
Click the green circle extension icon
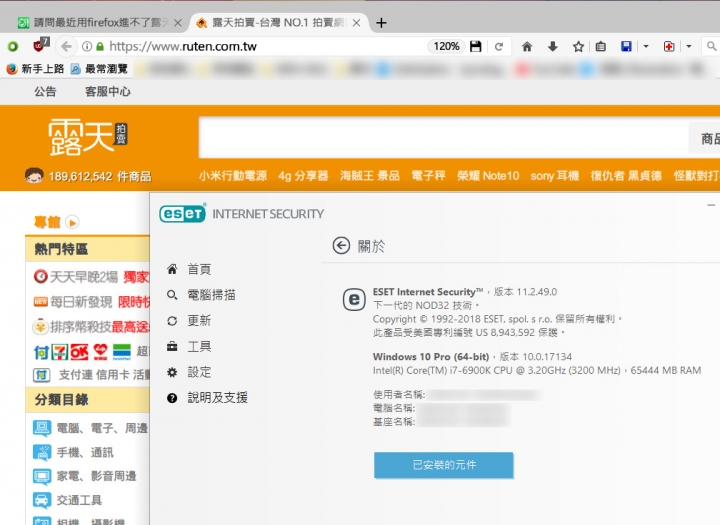(x=13, y=46)
